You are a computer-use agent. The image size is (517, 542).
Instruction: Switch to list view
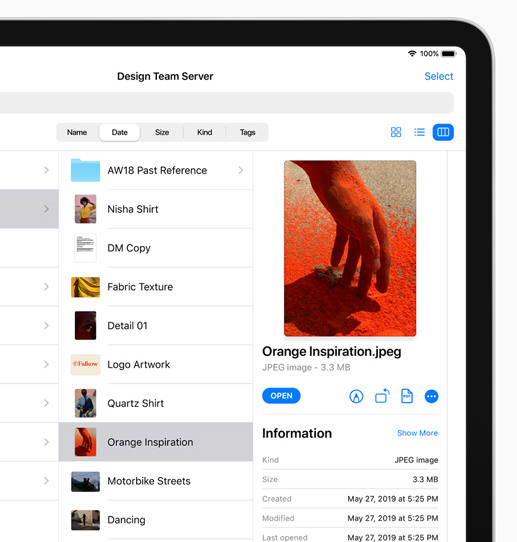(x=419, y=132)
